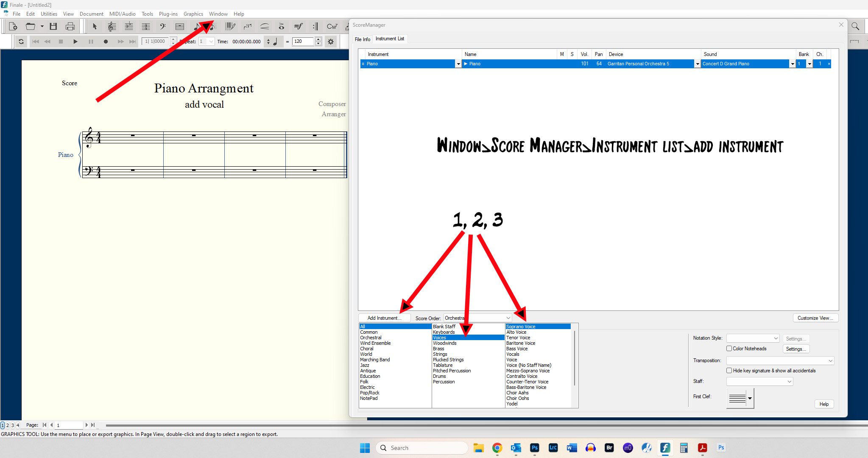Choose the Chord tool (CM7)

point(332,27)
